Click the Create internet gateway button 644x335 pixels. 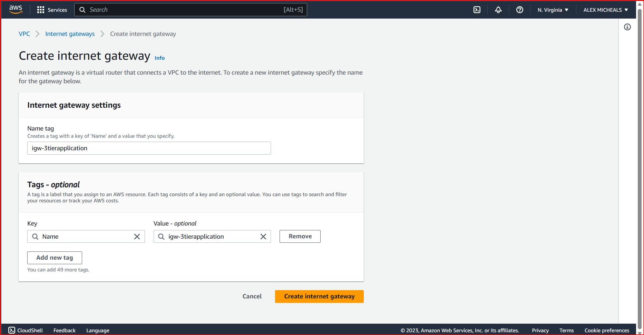point(319,296)
